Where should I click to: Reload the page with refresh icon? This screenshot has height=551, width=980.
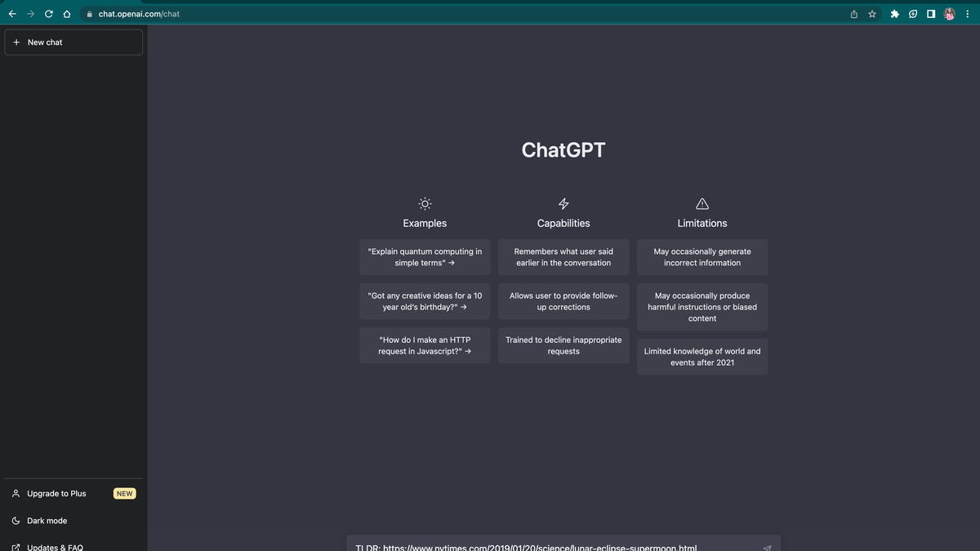(49, 14)
